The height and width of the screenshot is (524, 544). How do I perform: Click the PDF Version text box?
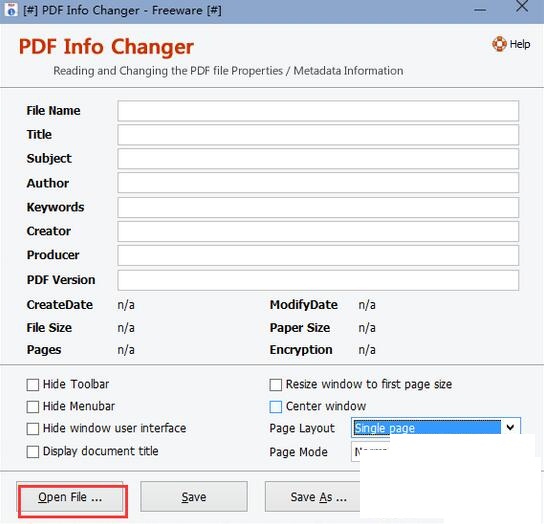(x=318, y=280)
